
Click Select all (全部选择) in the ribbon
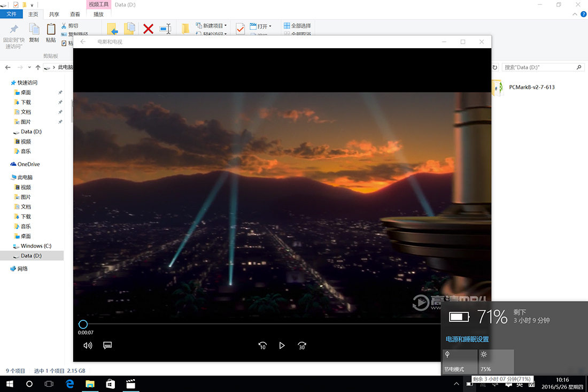297,26
